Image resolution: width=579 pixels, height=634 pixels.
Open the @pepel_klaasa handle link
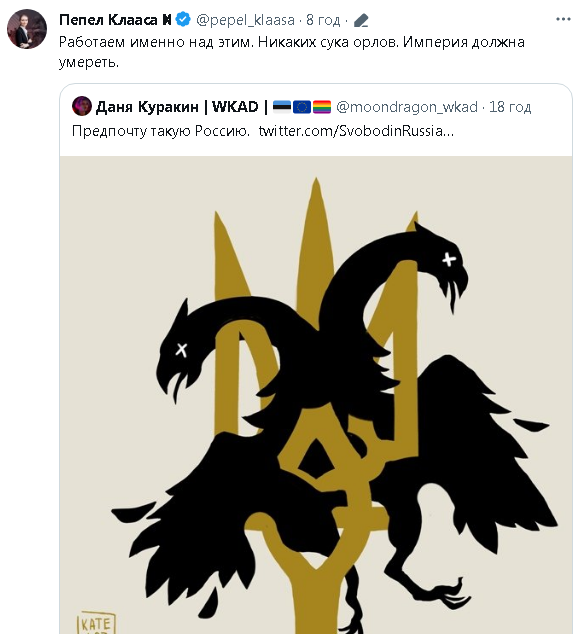[245, 20]
